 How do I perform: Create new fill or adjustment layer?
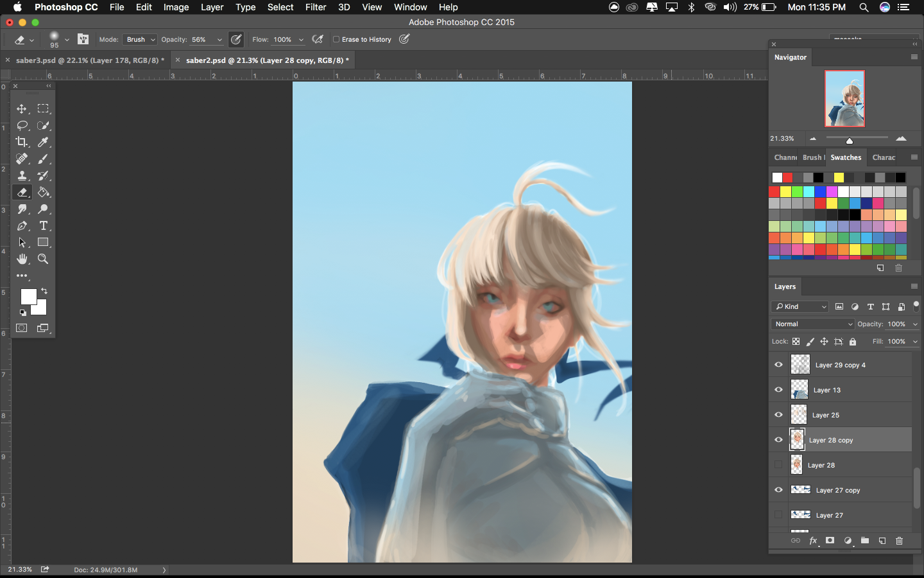pyautogui.click(x=848, y=541)
